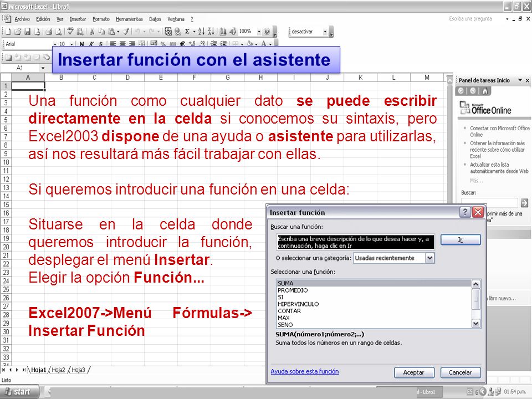The image size is (532, 399).
Task: Click the Buscar field in task pane
Action: point(489,203)
